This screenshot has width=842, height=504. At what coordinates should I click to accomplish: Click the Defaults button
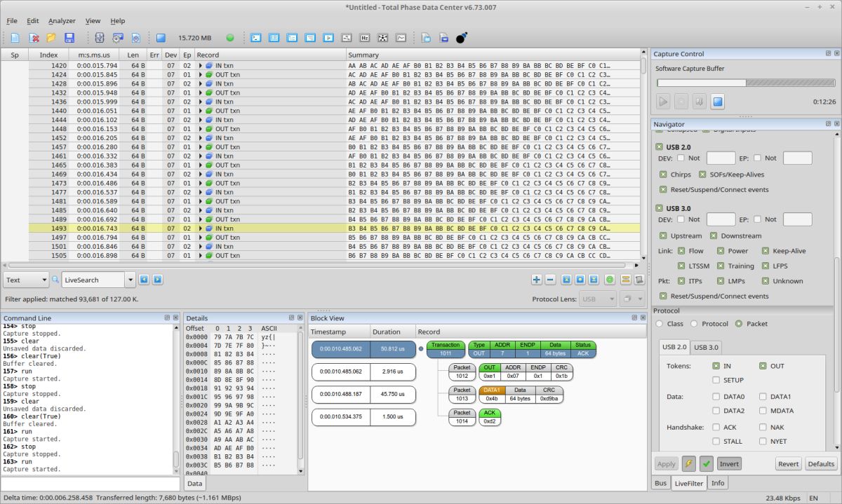pyautogui.click(x=821, y=463)
